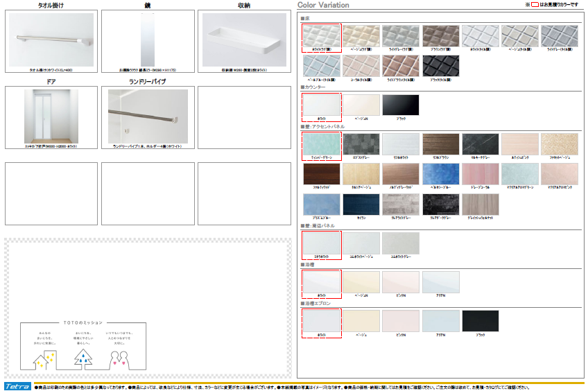The height and width of the screenshot is (391, 588).
Task: Select the beige counter color swatch
Action: pyautogui.click(x=361, y=106)
